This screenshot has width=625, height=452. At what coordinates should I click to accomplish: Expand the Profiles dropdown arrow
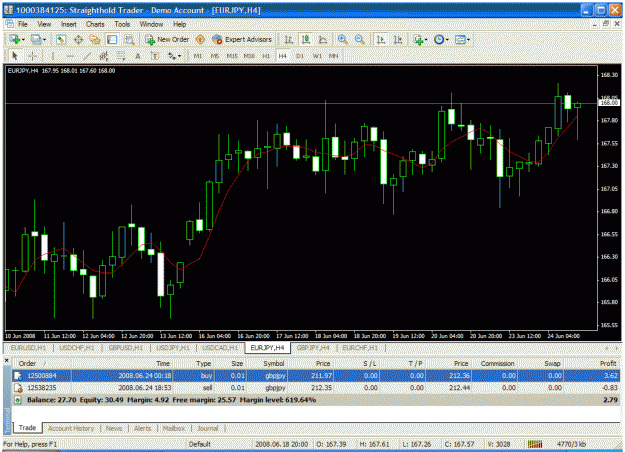44,39
